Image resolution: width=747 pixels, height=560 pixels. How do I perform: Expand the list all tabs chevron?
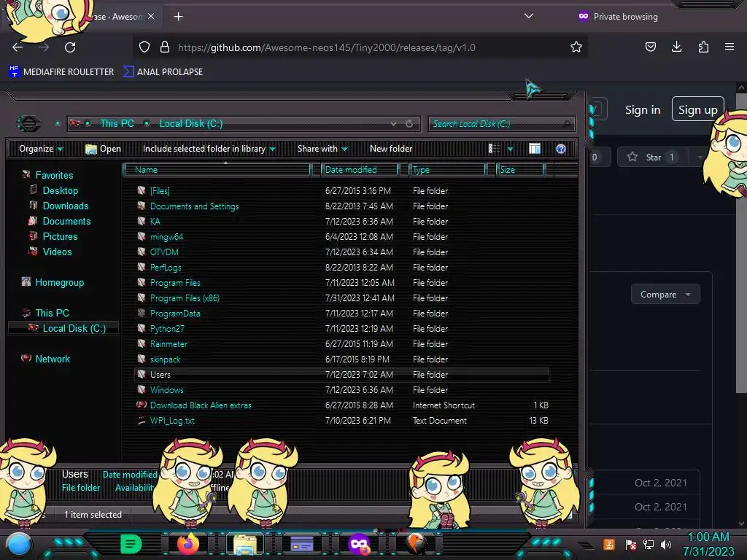click(528, 16)
